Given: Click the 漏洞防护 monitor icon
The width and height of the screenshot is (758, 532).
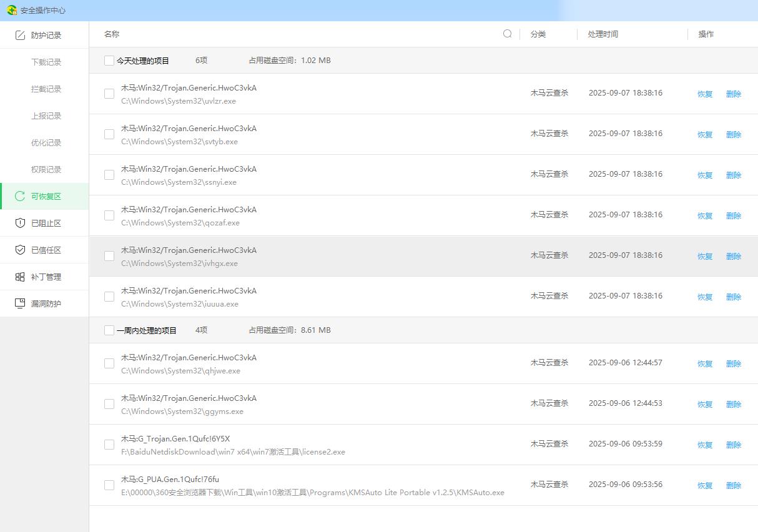Looking at the screenshot, I should [x=20, y=303].
